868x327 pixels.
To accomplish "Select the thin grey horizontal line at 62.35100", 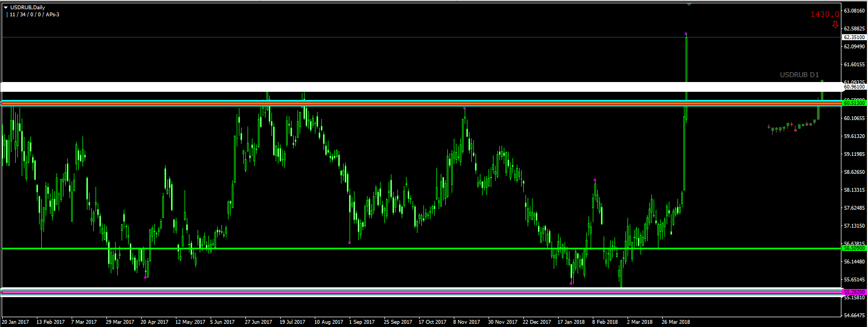I will [421, 37].
